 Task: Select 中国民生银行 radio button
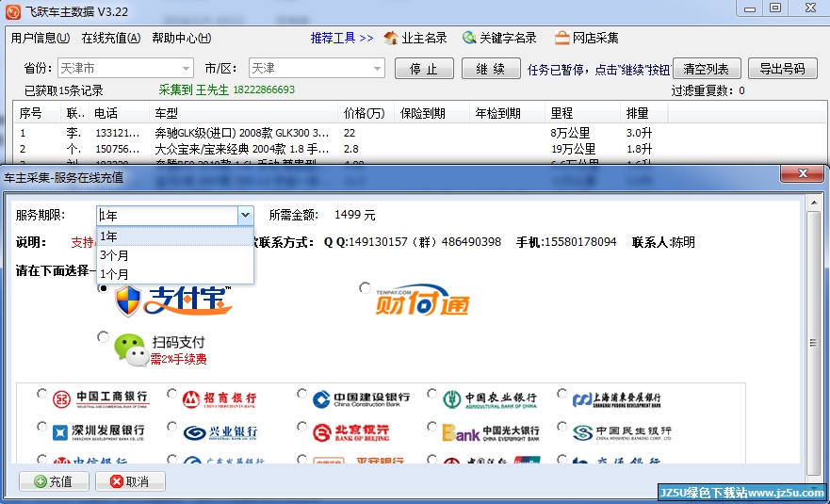562,426
